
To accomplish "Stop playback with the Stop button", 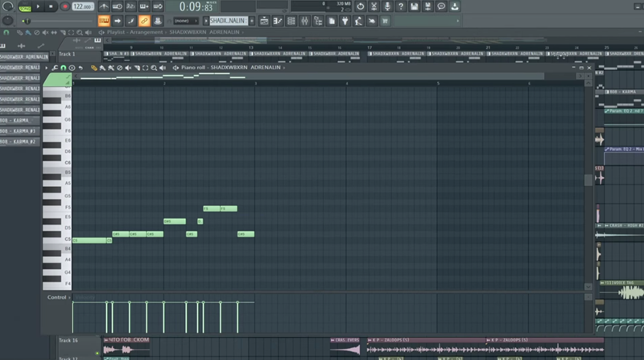I will [x=51, y=6].
